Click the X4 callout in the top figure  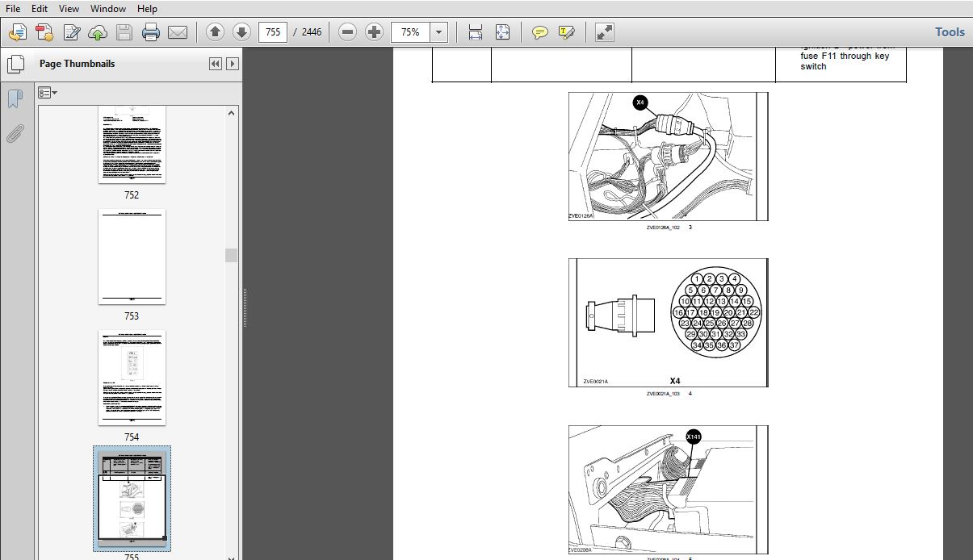(x=640, y=102)
